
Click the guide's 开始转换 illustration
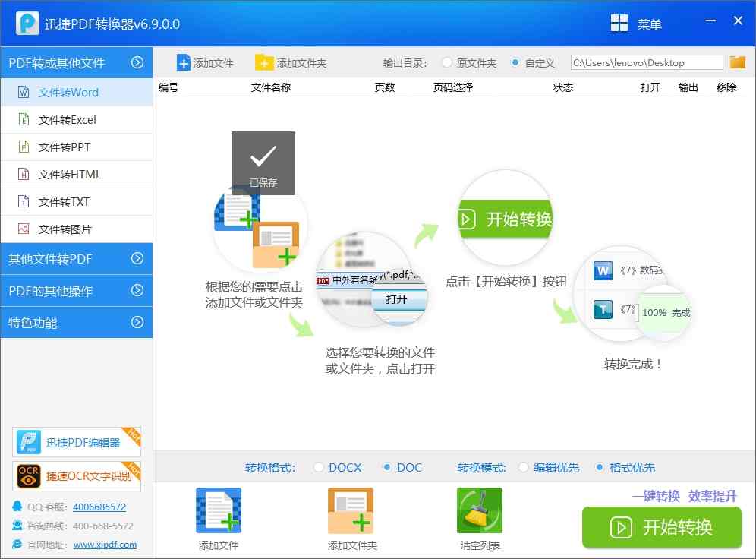pyautogui.click(x=506, y=219)
